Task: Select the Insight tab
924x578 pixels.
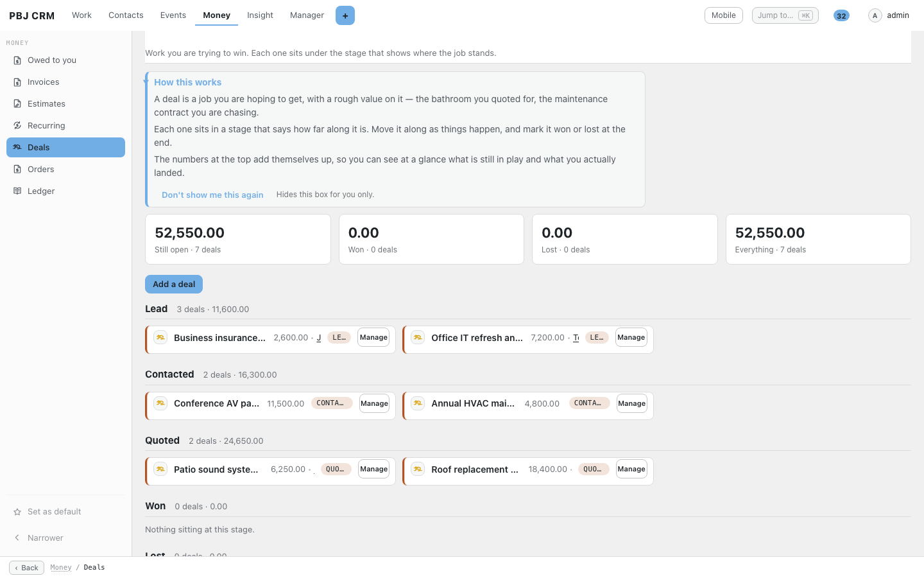Action: click(260, 15)
